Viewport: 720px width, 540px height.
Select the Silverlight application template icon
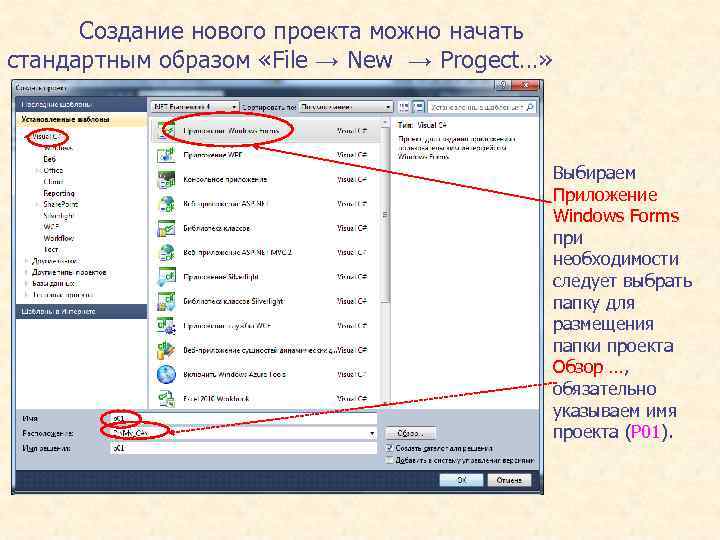click(166, 276)
